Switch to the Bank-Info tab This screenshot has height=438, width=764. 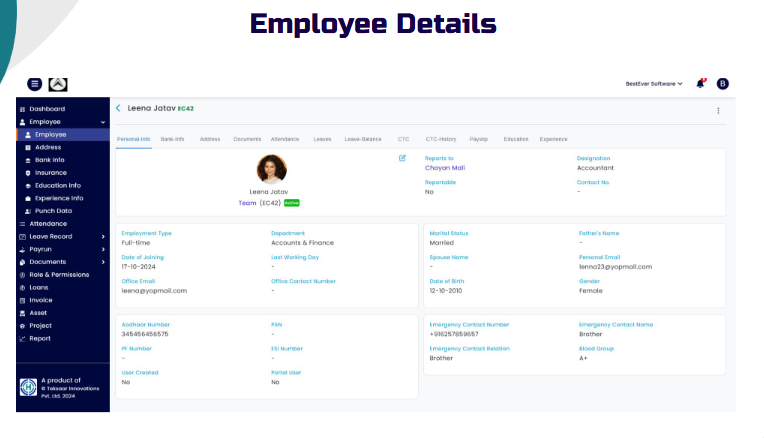(x=173, y=139)
